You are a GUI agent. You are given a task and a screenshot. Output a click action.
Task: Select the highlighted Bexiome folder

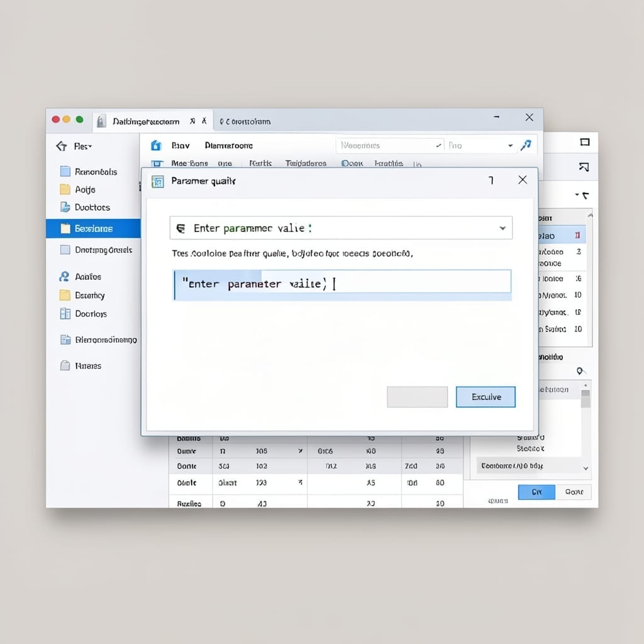93,228
